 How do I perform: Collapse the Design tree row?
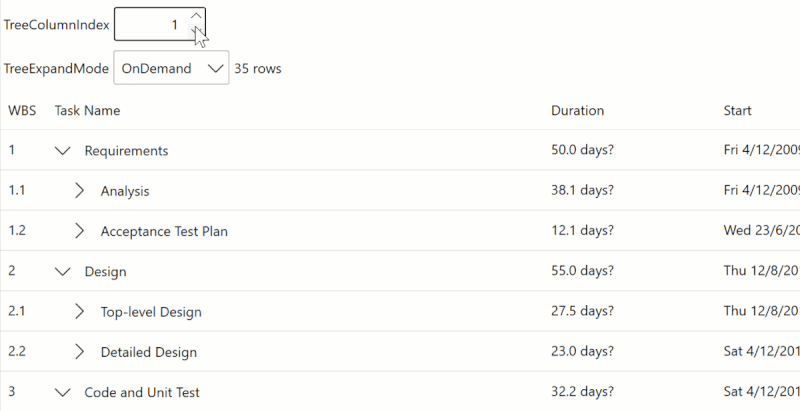click(x=64, y=271)
